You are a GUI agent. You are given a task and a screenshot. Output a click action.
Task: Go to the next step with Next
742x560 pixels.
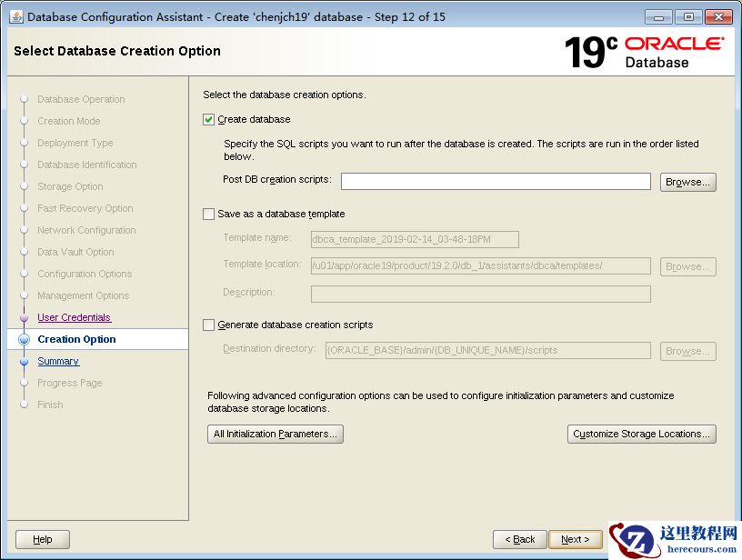[x=576, y=539]
